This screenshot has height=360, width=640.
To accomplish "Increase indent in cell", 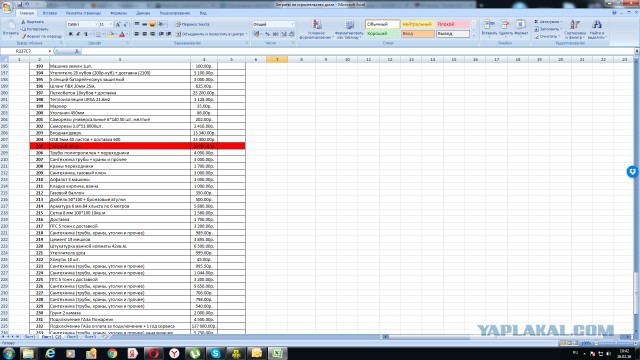I will click(169, 34).
